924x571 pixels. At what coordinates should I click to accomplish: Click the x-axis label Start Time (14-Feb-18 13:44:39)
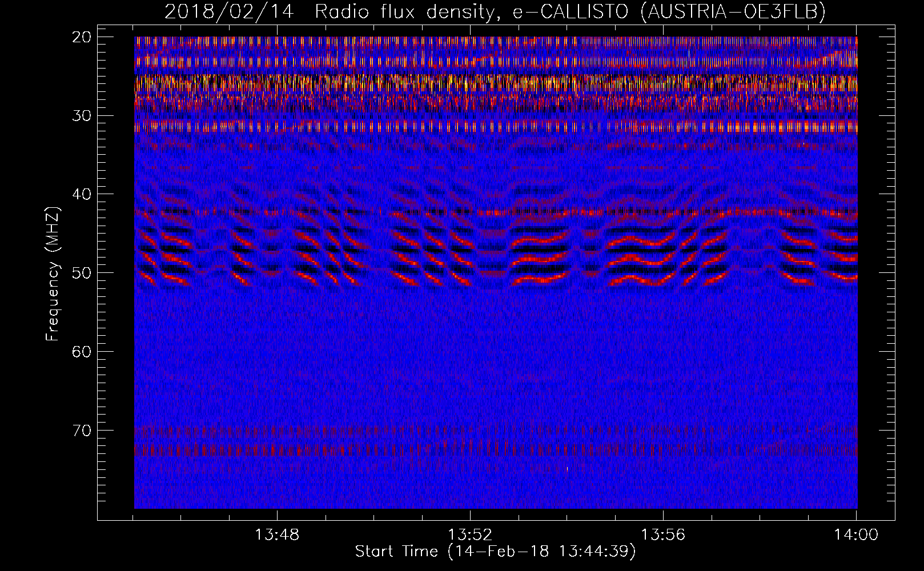(x=495, y=552)
